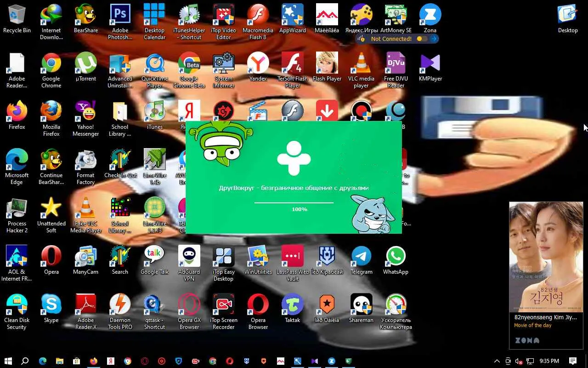Open File Explorer from the taskbar

59,361
